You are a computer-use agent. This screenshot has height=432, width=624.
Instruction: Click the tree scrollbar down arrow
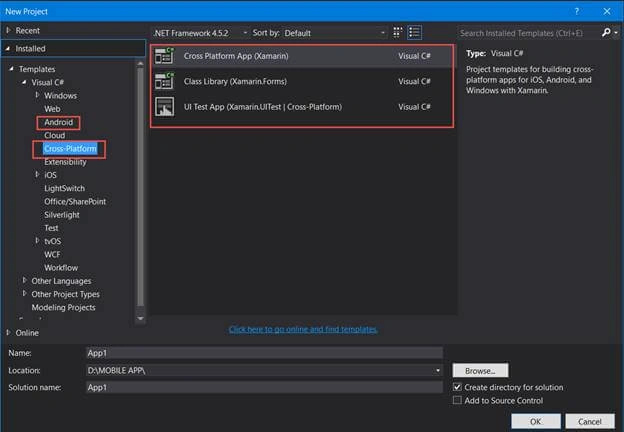(x=140, y=318)
